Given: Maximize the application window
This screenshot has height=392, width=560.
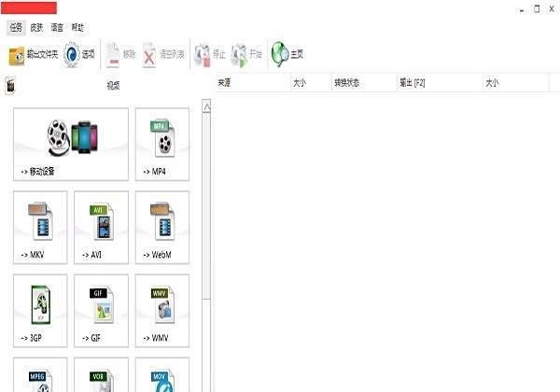Looking at the screenshot, I should [x=537, y=9].
